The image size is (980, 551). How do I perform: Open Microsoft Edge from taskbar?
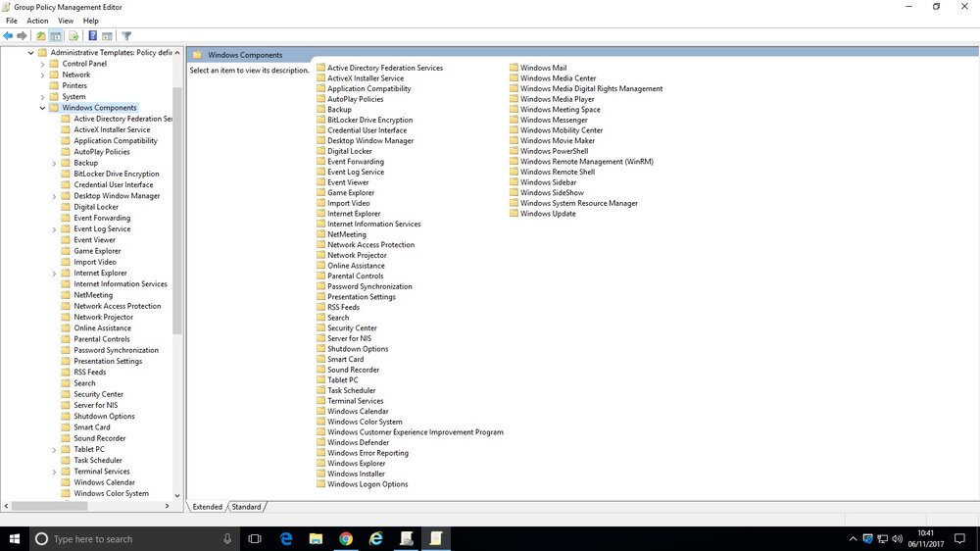coord(285,538)
